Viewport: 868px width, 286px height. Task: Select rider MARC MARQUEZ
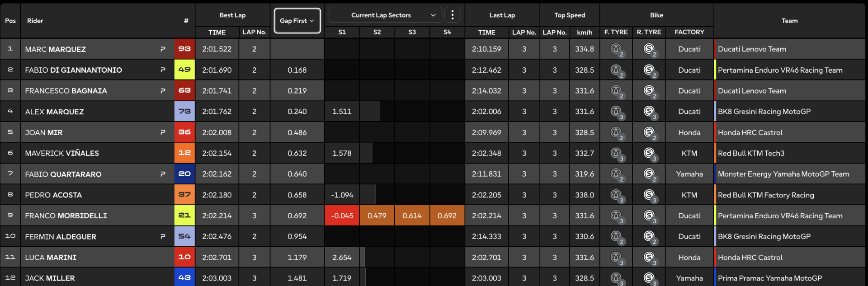click(x=55, y=49)
